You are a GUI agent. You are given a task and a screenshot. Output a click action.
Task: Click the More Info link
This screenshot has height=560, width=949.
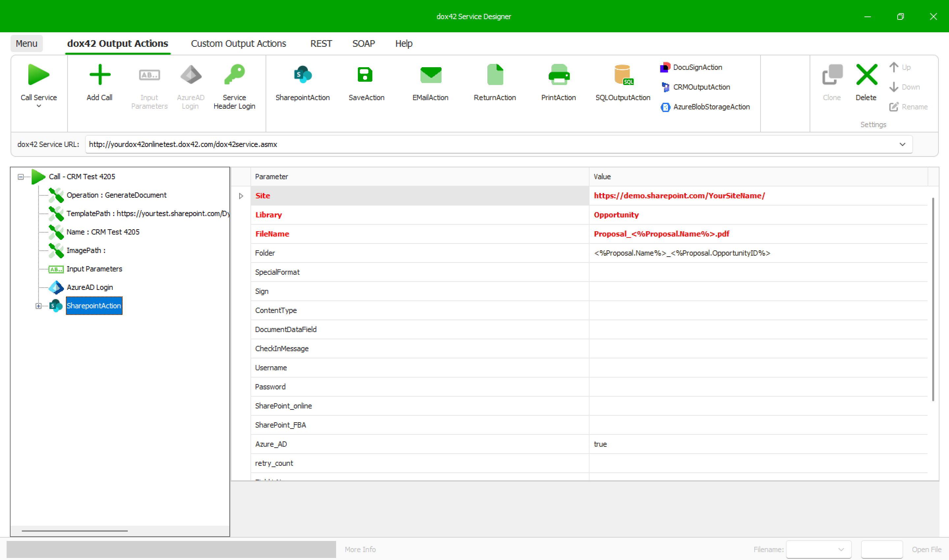click(x=360, y=549)
